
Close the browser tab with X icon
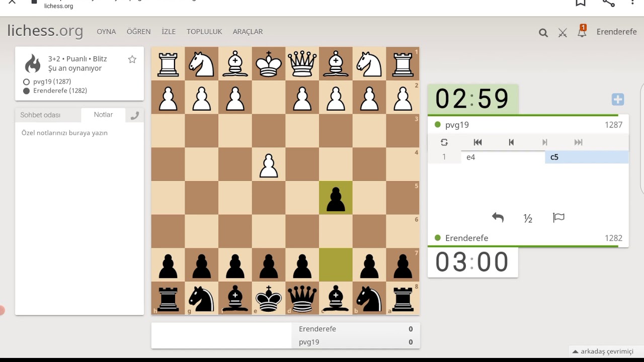12,2
